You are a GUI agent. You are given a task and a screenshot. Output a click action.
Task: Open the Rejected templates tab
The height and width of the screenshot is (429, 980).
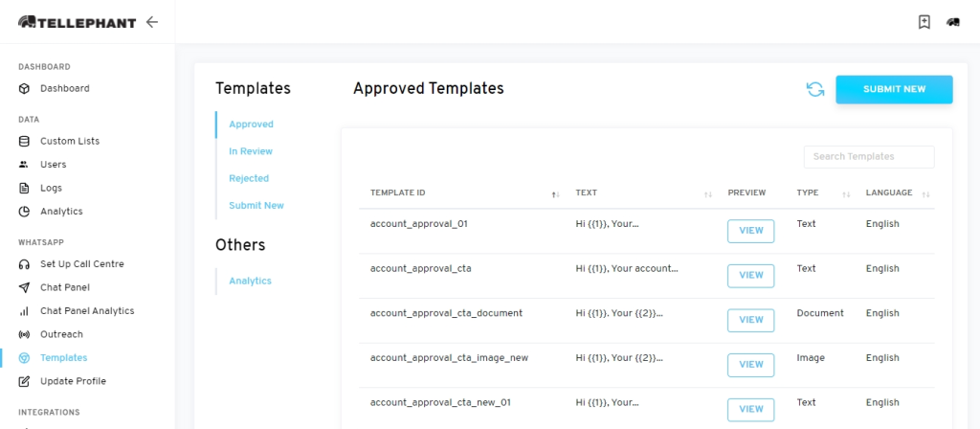[x=249, y=178]
